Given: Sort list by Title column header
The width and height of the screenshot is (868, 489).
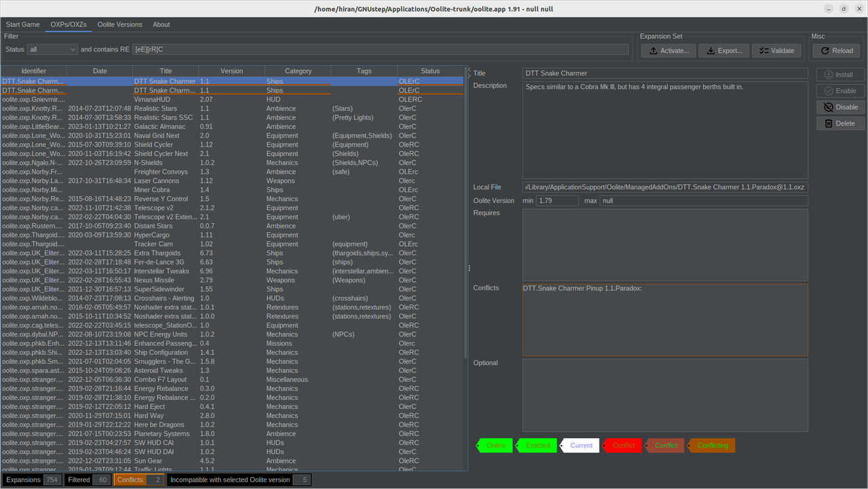Looking at the screenshot, I should pyautogui.click(x=165, y=71).
